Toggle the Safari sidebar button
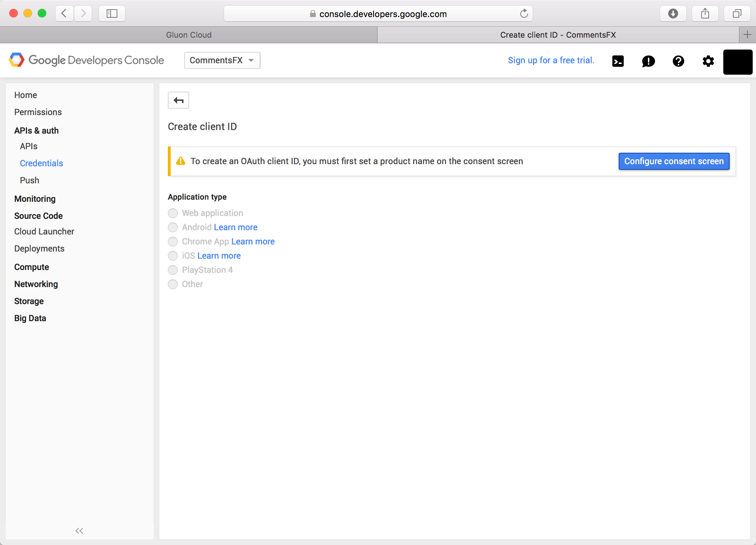 [x=112, y=14]
